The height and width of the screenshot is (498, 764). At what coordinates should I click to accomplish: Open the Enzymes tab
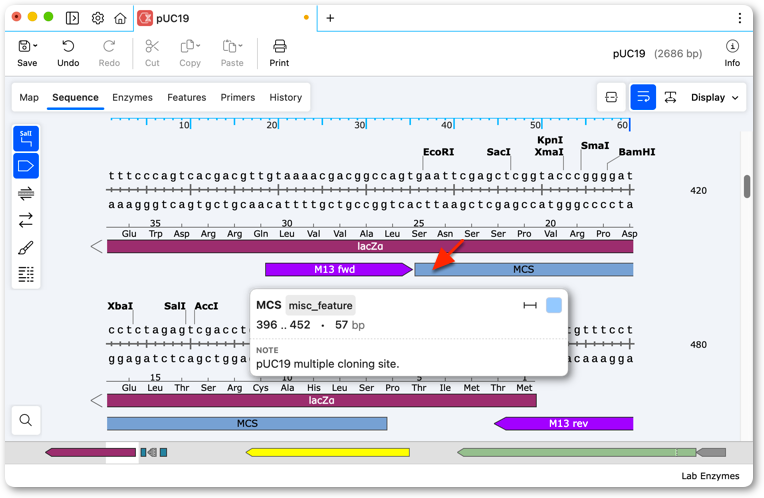[133, 97]
